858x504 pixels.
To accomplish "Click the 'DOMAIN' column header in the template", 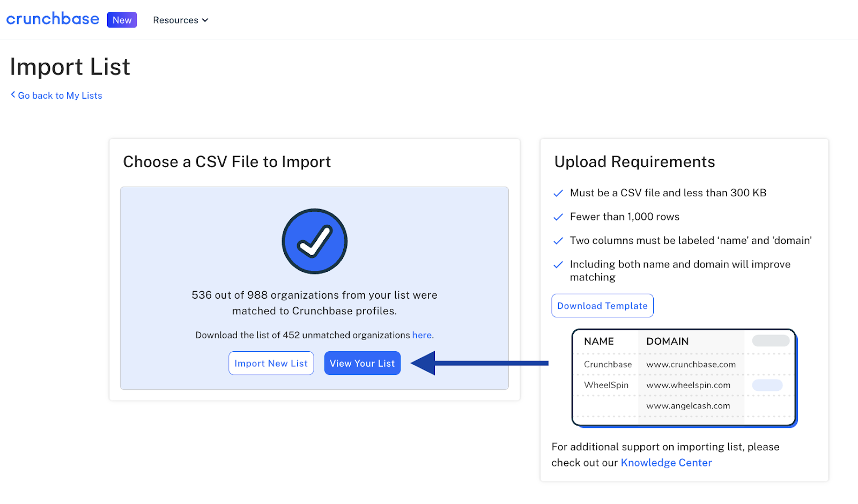I will 667,342.
